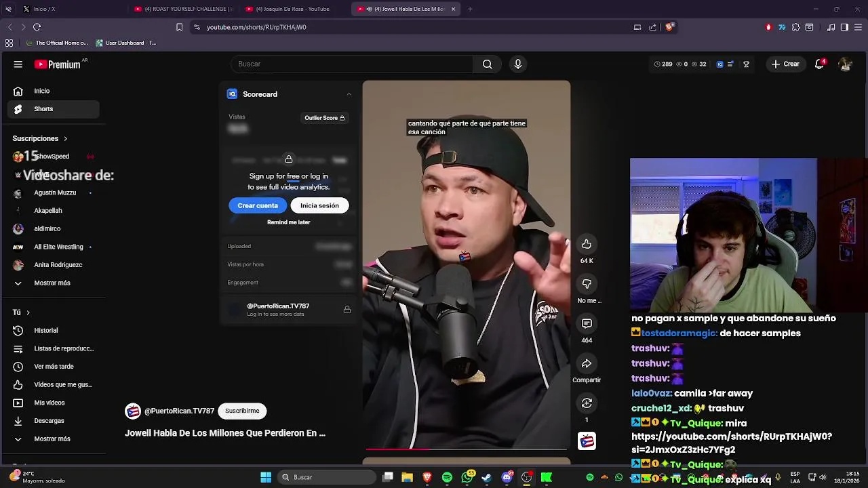Open Historial in the sidebar
The image size is (868, 488).
pyautogui.click(x=52, y=330)
